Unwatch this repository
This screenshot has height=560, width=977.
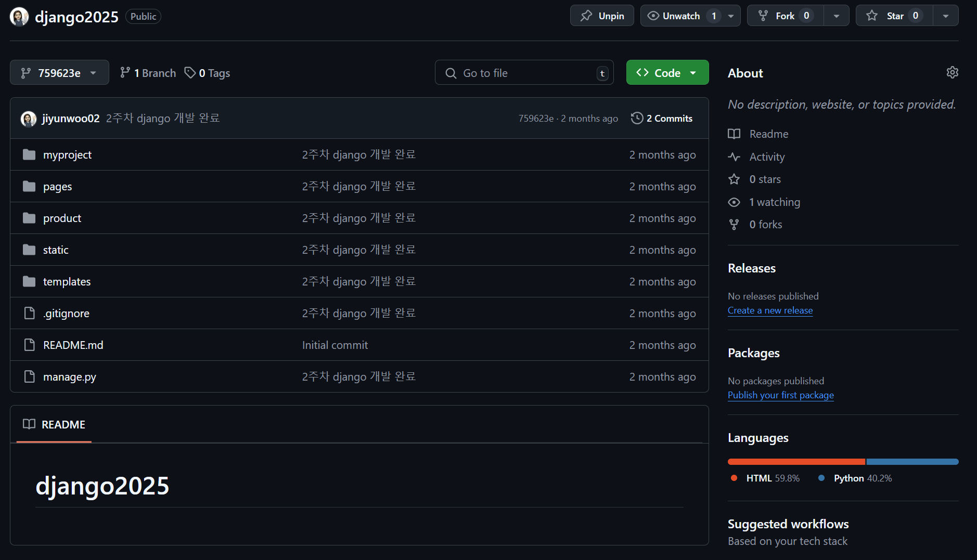point(676,15)
